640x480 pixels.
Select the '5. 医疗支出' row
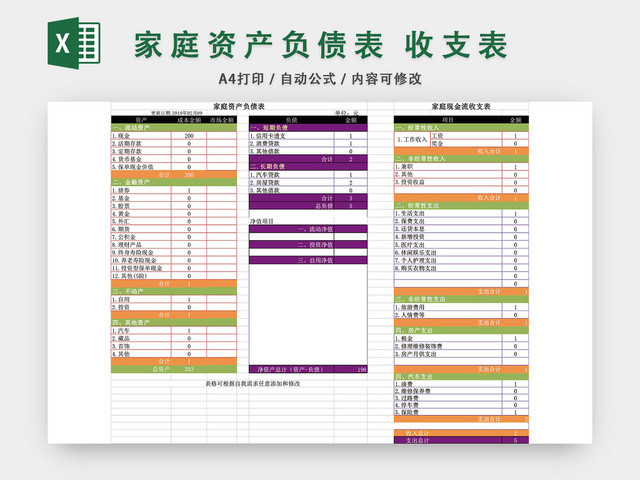461,244
